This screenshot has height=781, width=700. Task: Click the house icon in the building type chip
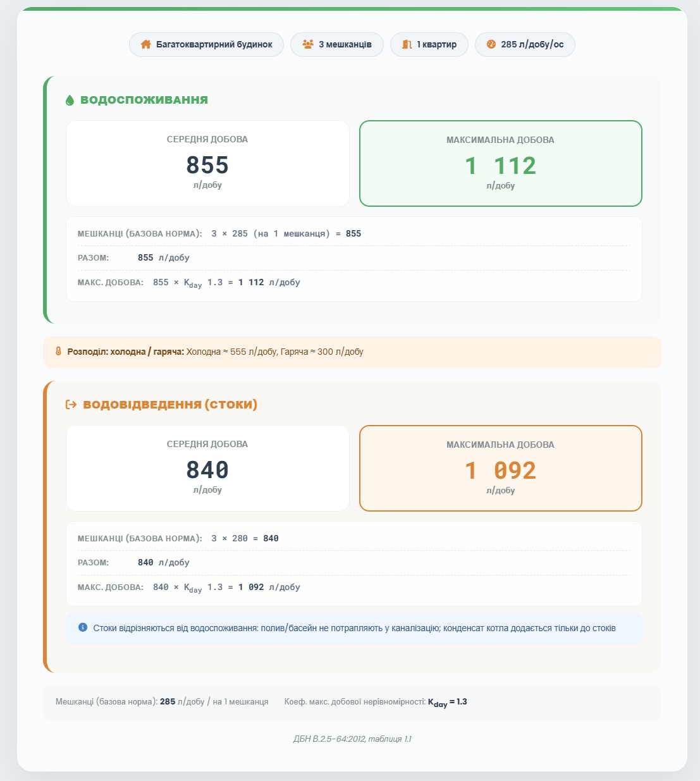point(146,44)
